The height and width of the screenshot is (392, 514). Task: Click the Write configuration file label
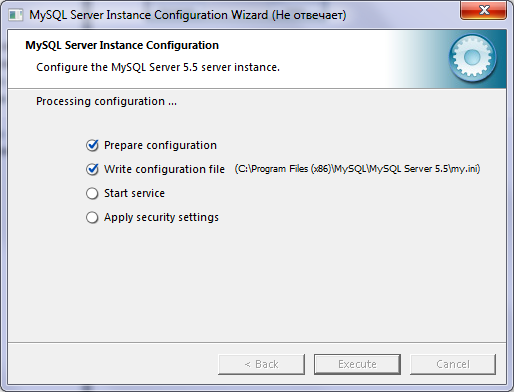(164, 169)
